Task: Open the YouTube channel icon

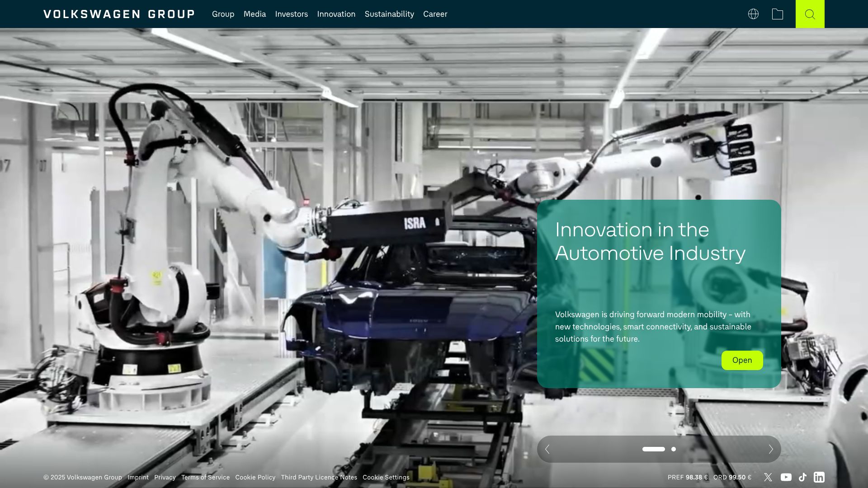Action: click(x=786, y=477)
